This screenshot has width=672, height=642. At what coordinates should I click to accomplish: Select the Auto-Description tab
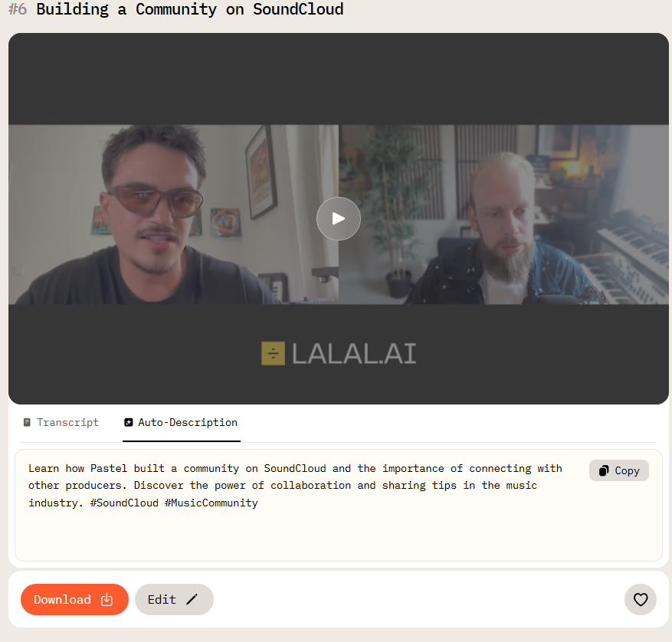coord(181,423)
